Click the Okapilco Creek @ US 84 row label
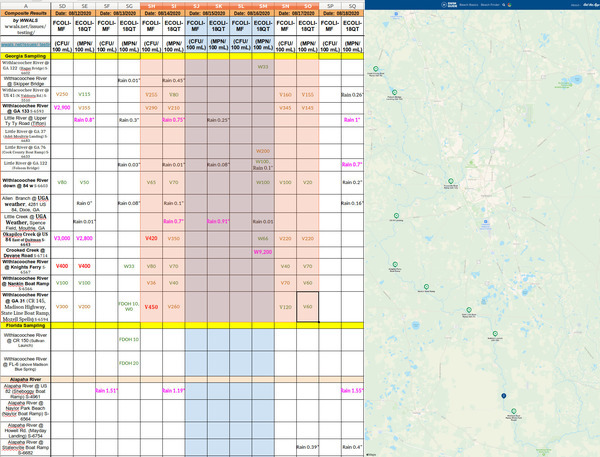The width and height of the screenshot is (600, 457). coord(25,239)
